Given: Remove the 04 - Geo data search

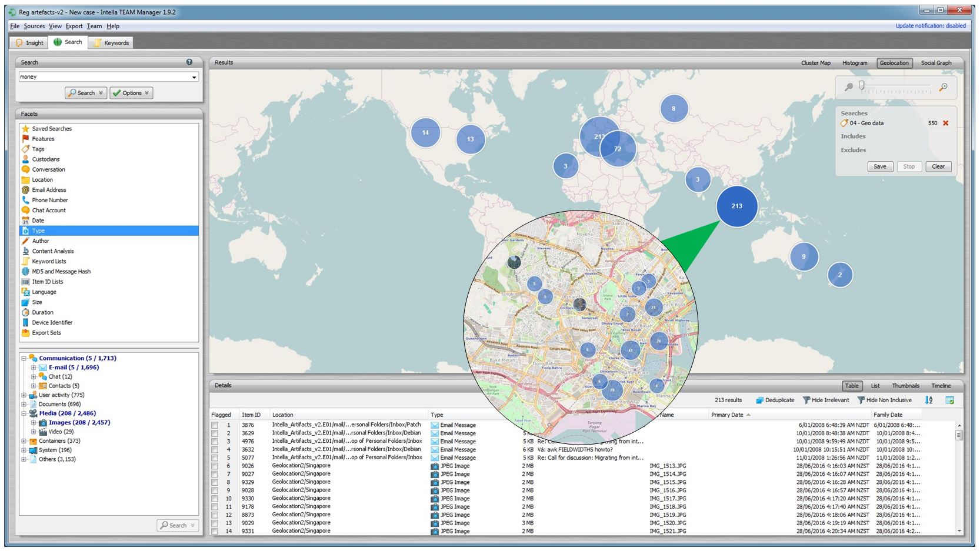Looking at the screenshot, I should (946, 123).
